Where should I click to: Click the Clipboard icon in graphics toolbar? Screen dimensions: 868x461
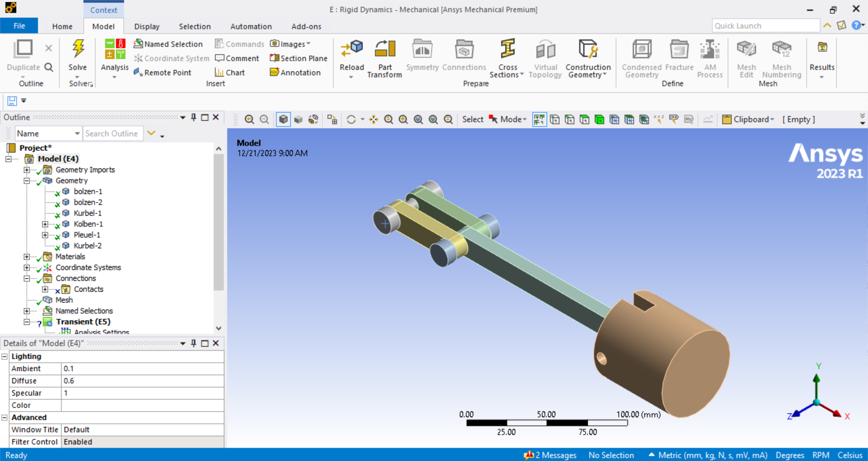(727, 119)
